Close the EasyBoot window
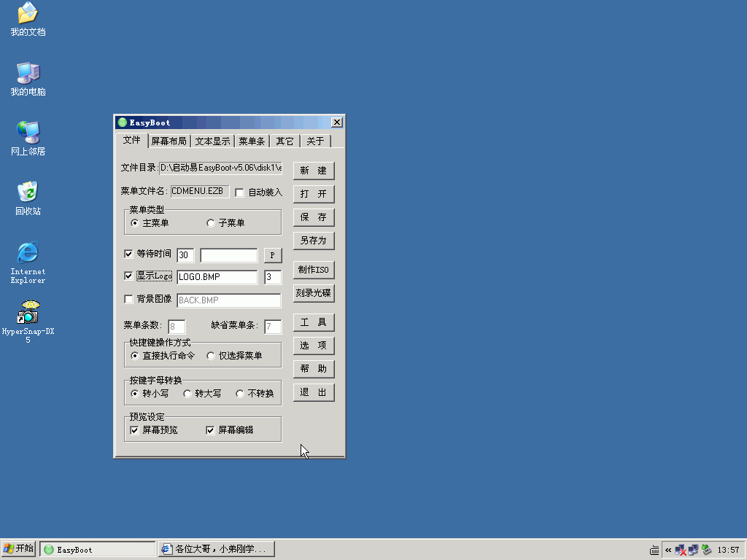The image size is (747, 560). click(x=337, y=122)
